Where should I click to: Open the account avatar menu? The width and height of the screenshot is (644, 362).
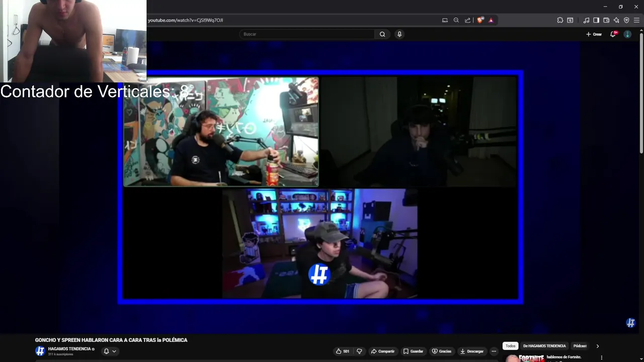click(x=627, y=34)
